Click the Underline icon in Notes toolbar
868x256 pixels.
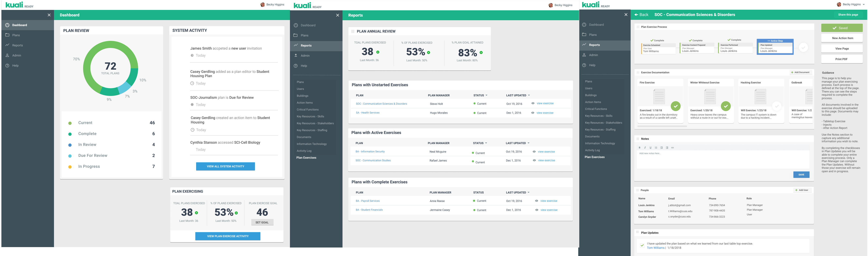click(x=650, y=148)
